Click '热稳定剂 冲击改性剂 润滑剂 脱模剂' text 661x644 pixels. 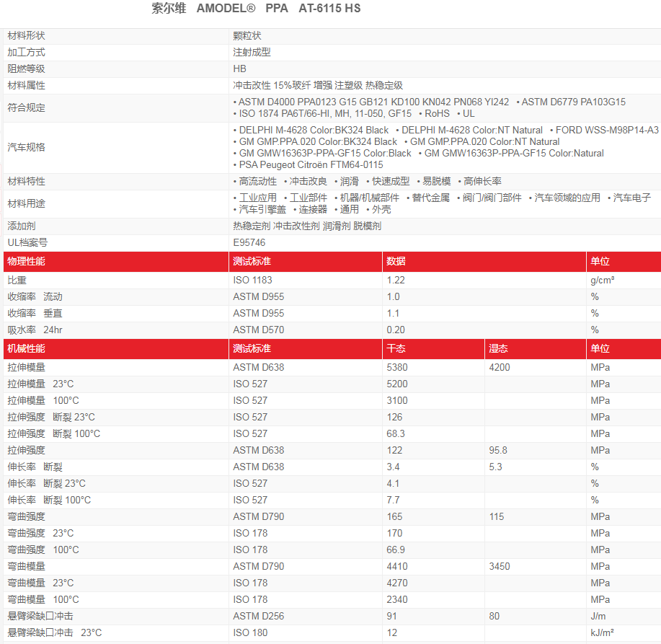click(307, 226)
